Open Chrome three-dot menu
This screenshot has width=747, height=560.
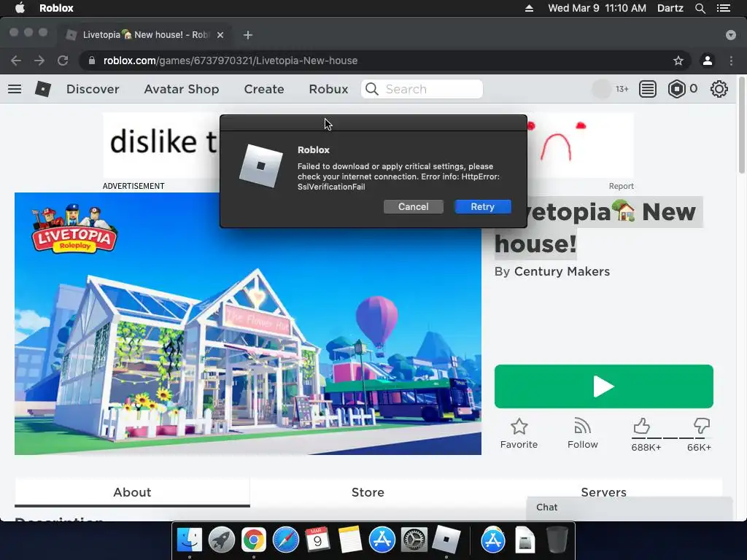click(x=731, y=61)
